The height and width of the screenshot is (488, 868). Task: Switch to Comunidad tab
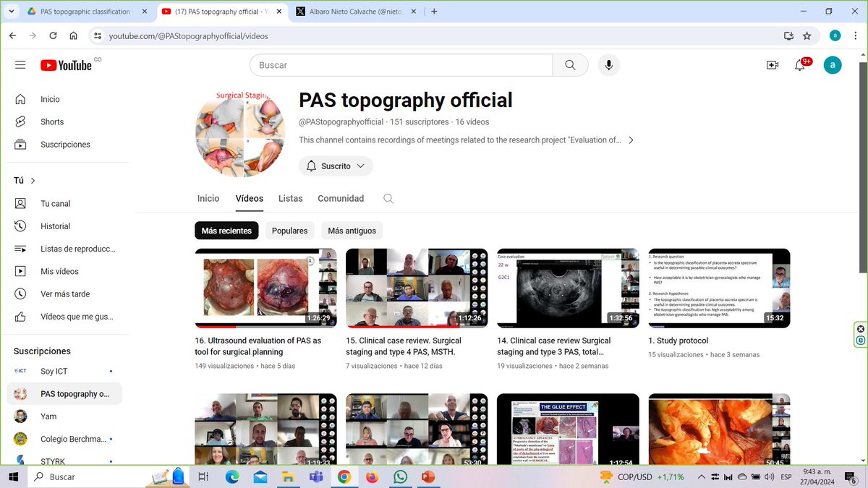pos(341,199)
